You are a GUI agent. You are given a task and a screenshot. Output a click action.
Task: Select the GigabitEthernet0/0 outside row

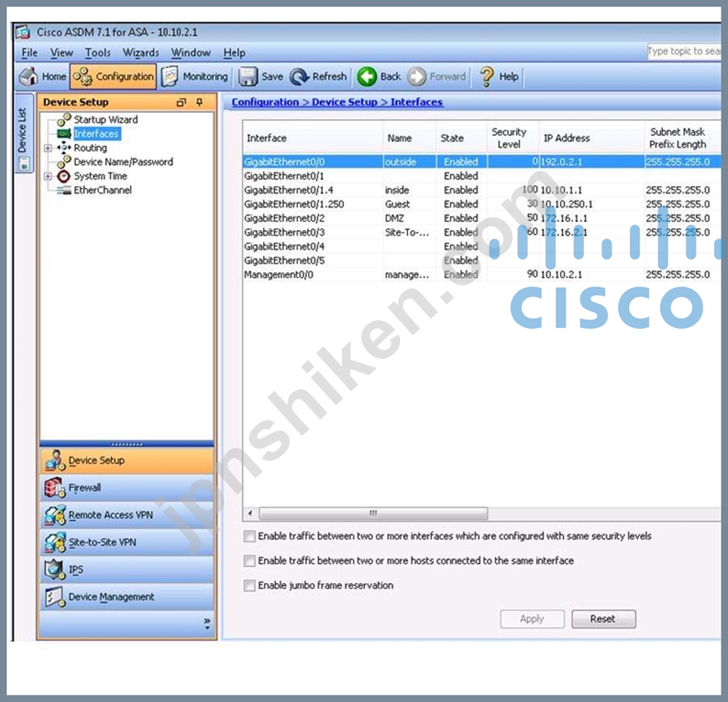pyautogui.click(x=482, y=162)
